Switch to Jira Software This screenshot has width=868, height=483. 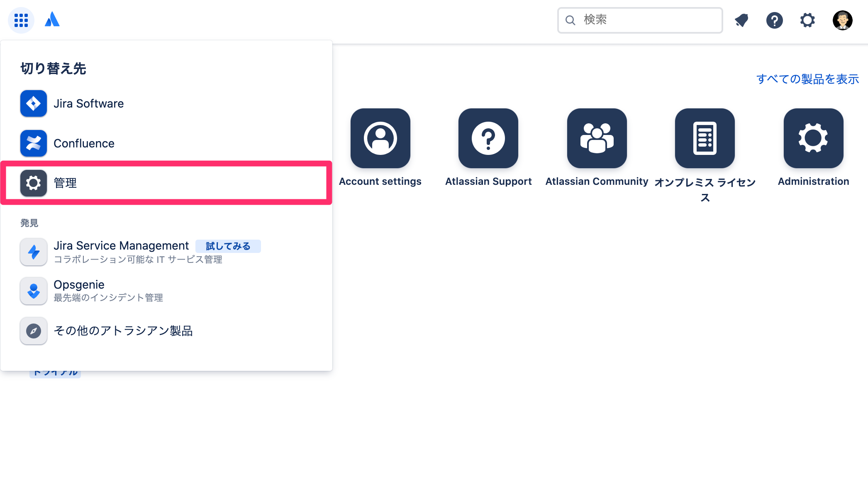click(166, 103)
